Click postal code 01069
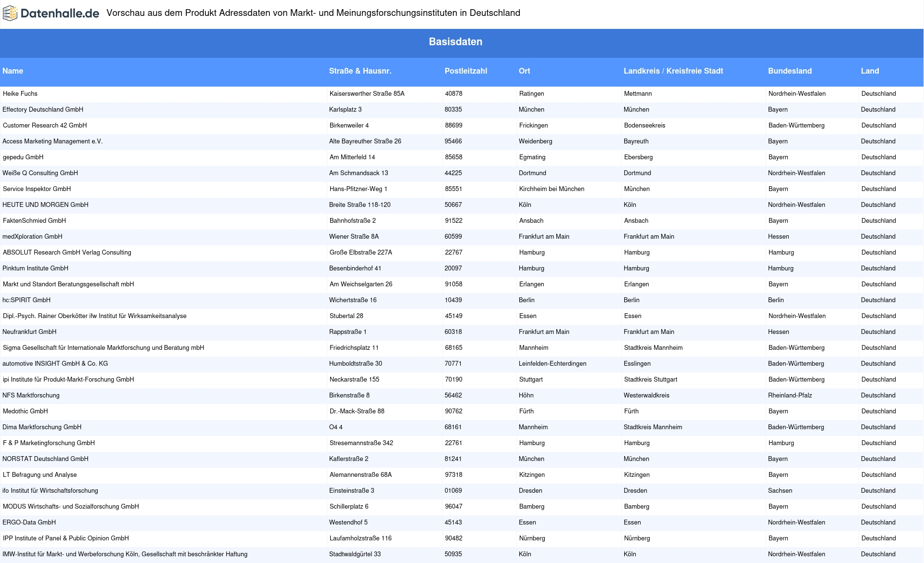 453,490
